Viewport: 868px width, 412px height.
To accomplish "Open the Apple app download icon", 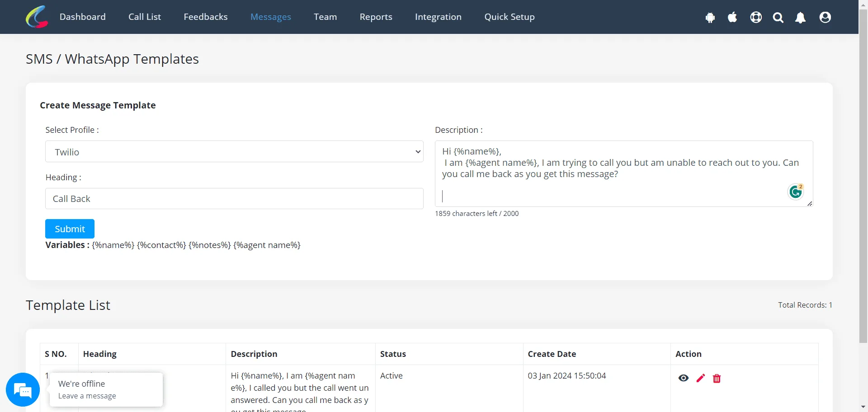I will [x=732, y=17].
